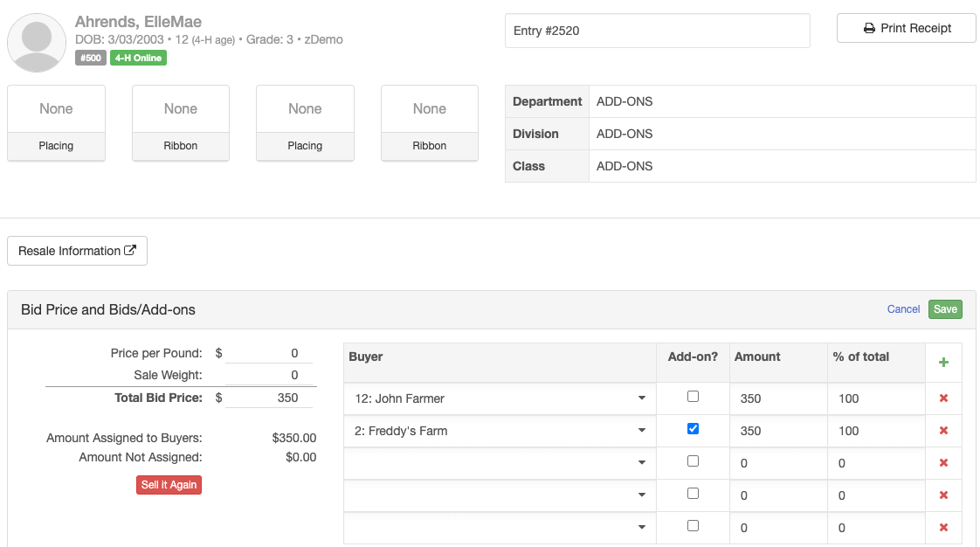Click the printer icon on Print Receipt
Image resolution: width=980 pixels, height=547 pixels.
pyautogui.click(x=868, y=27)
